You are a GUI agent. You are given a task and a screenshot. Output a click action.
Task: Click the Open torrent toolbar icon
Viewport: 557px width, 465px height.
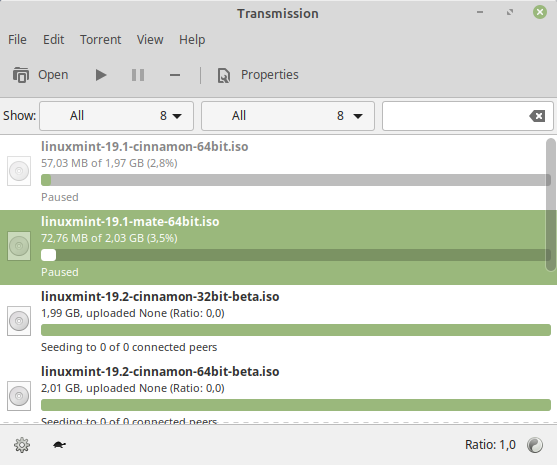[21, 75]
